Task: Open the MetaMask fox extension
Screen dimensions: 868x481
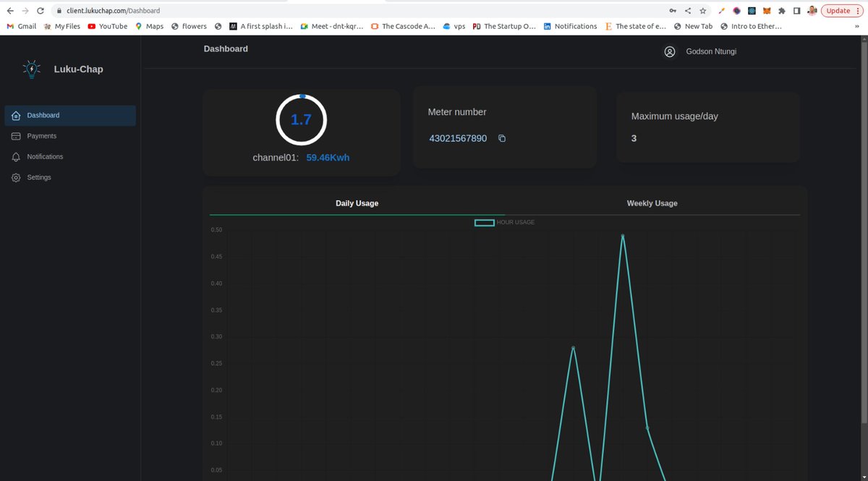Action: tap(767, 11)
